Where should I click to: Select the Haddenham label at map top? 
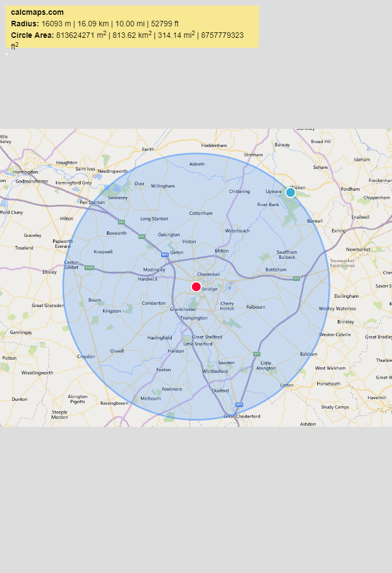214,145
